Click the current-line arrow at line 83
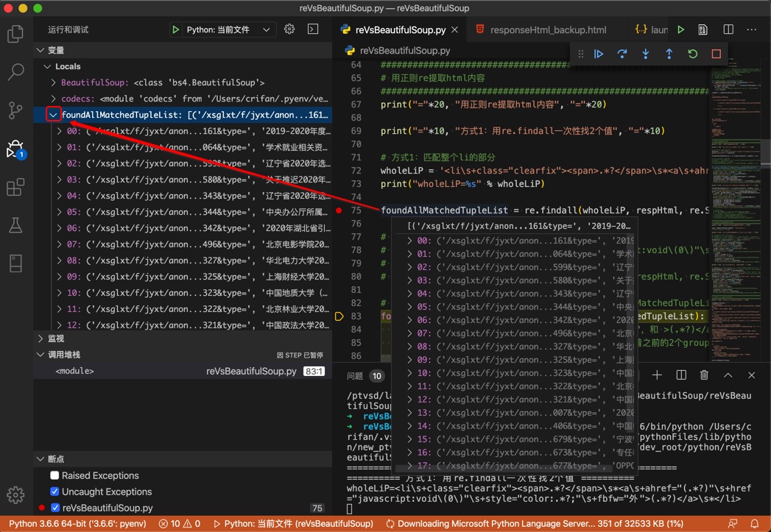Screen dimensions: 771x532 tap(339, 316)
